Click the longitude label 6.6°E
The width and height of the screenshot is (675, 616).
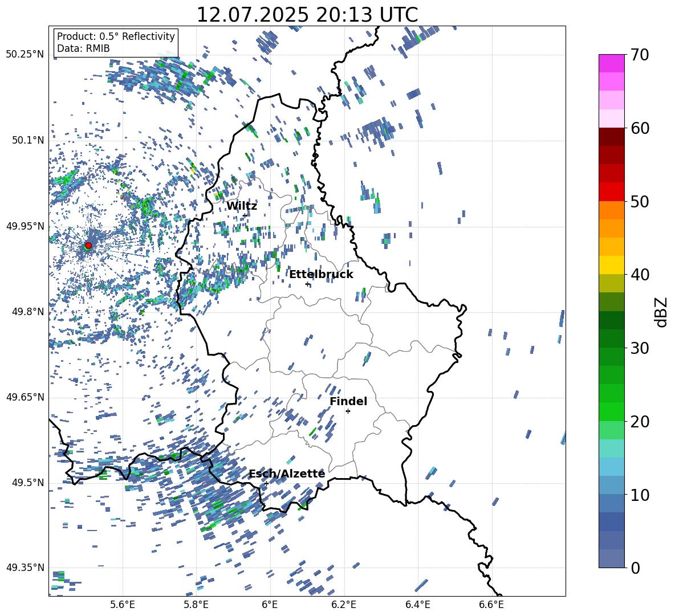tap(491, 605)
